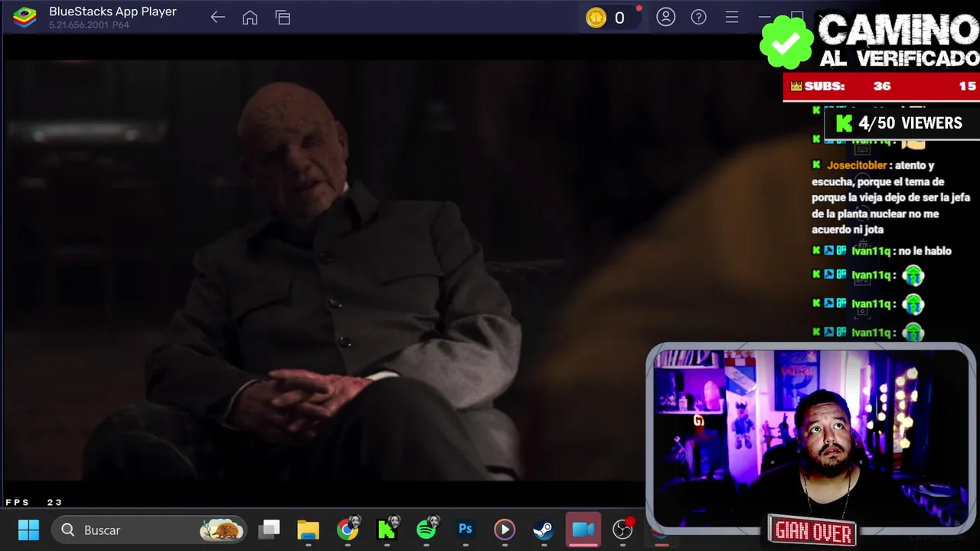Launch Google Chrome from taskbar
The image size is (980, 551).
pos(348,530)
